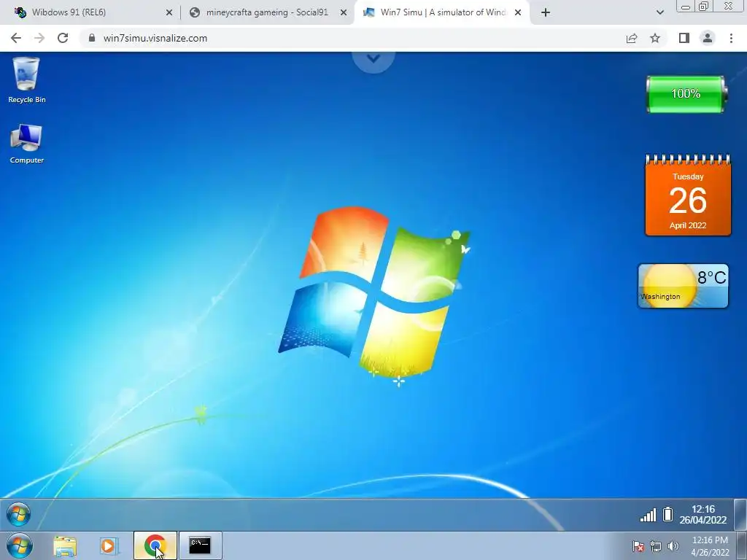Click the Tuesday 26 calendar gadget
747x560 pixels.
(x=688, y=195)
